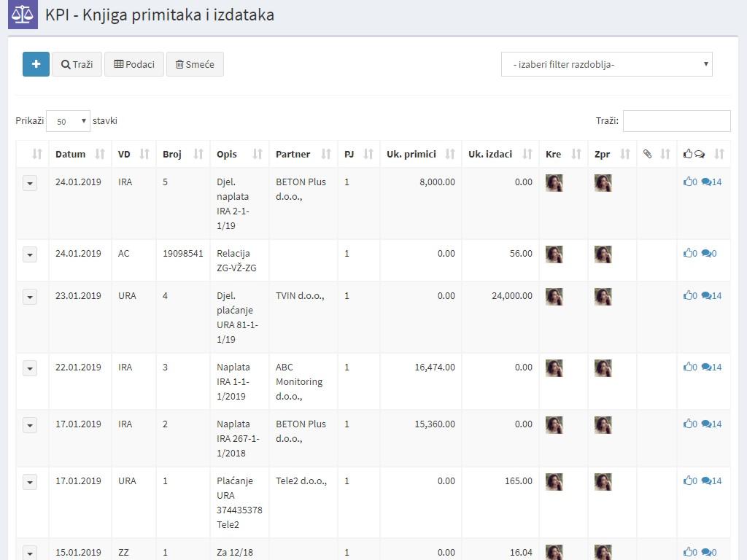Click Zpr avatar in Tele2 row
The image size is (747, 560).
[603, 482]
